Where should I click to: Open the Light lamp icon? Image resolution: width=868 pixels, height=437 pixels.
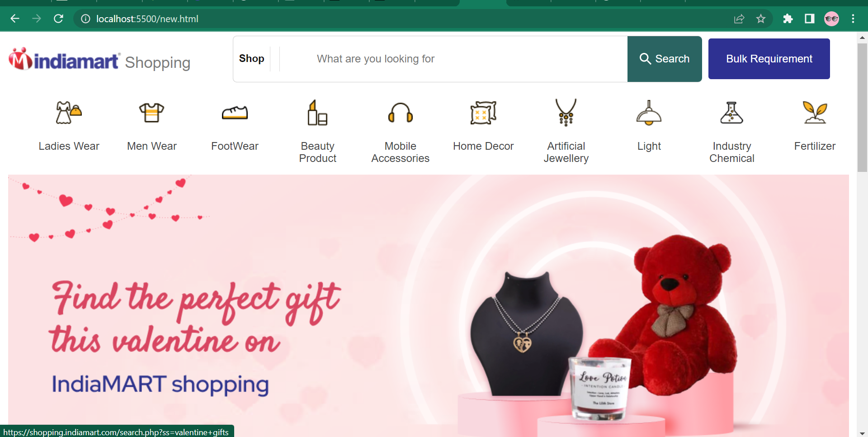[x=649, y=113]
